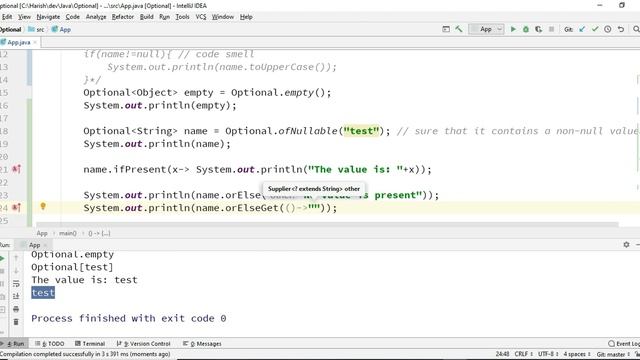Toggle scroll to end in Run console
This screenshot has height=360, width=640.
point(16,296)
